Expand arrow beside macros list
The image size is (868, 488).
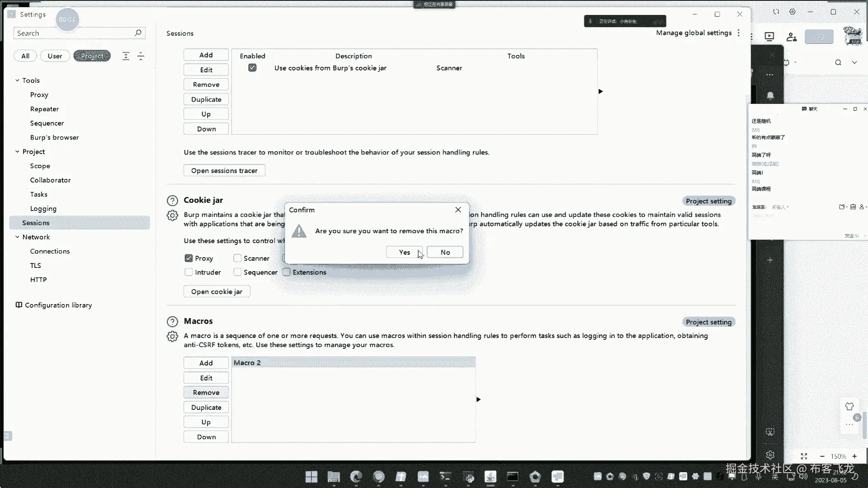point(478,399)
